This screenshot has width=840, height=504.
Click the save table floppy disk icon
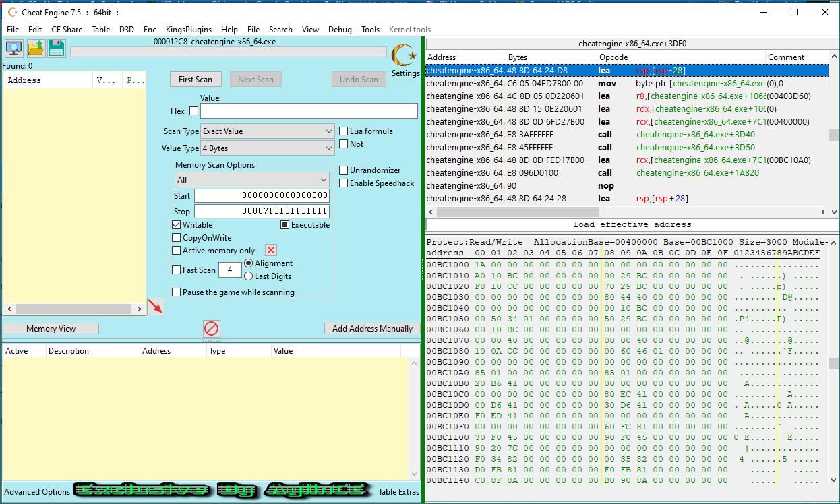tap(57, 49)
